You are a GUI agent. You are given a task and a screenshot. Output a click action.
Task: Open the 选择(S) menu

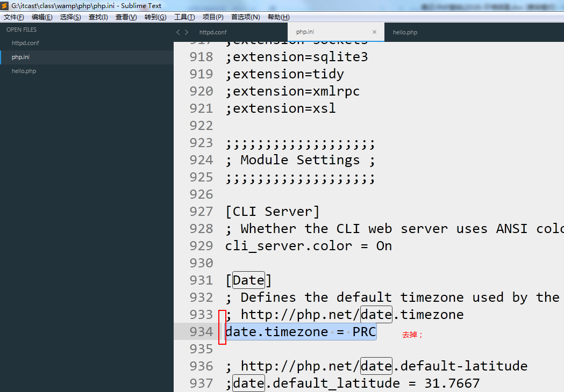click(x=70, y=17)
